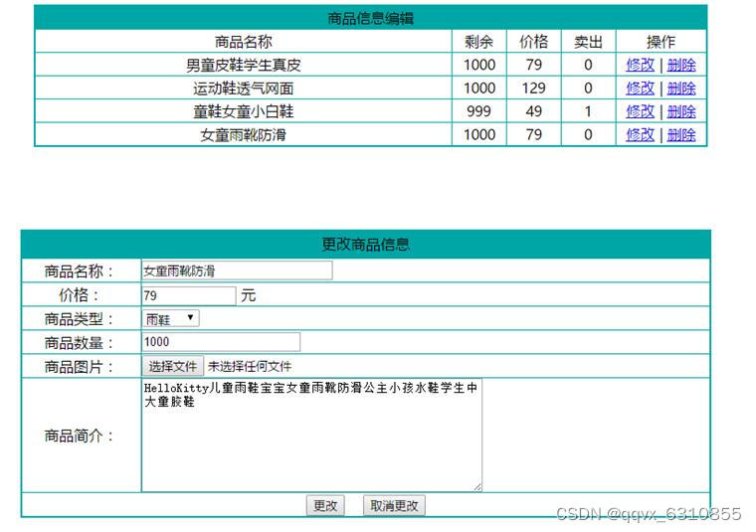This screenshot has height=532, width=756.
Task: Click 修改 link for 运动鞋透气网面
Action: [640, 89]
